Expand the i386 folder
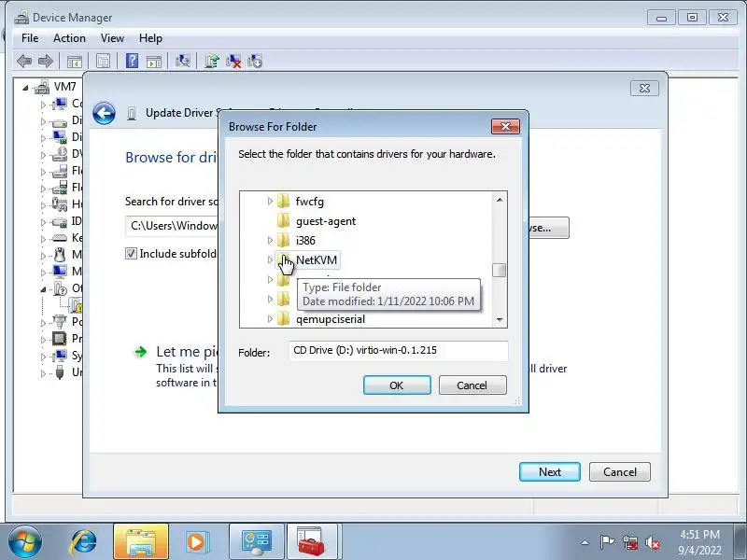Screen dimensions: 747x560 pos(270,241)
